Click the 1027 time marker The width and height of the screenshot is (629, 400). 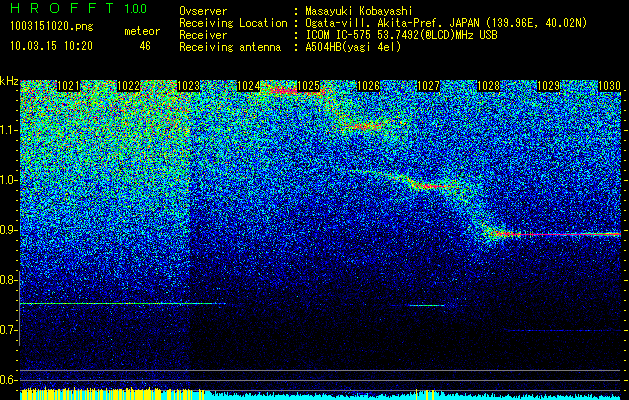click(428, 86)
